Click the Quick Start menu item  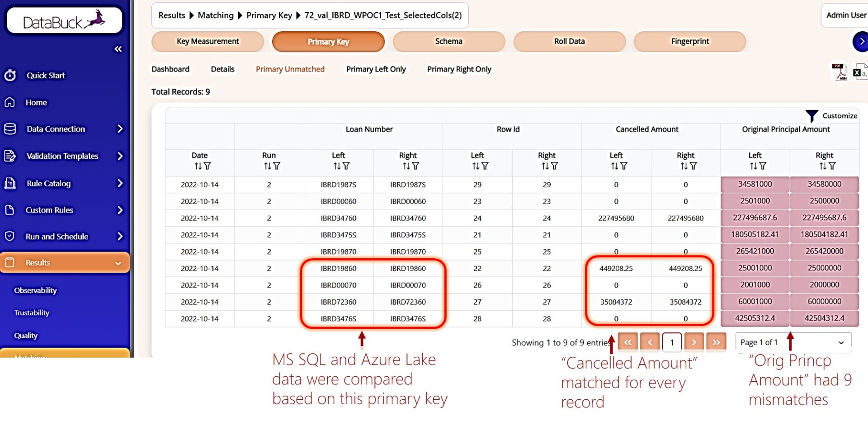point(45,76)
